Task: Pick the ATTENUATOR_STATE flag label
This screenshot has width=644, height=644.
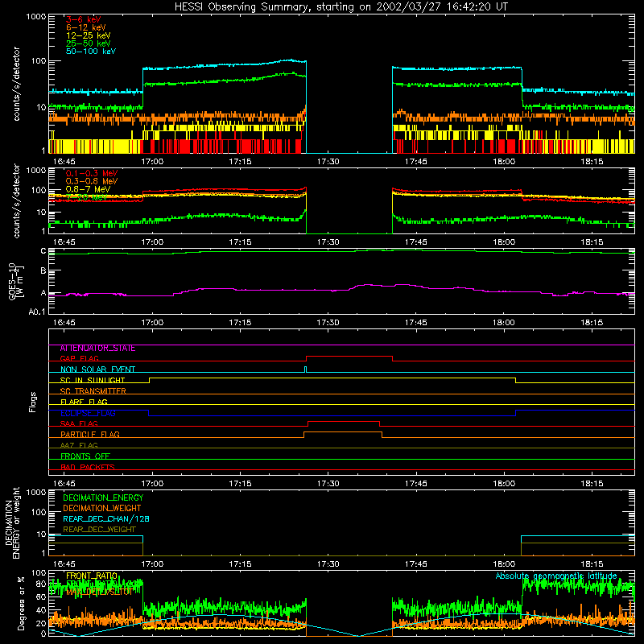Action: click(97, 349)
